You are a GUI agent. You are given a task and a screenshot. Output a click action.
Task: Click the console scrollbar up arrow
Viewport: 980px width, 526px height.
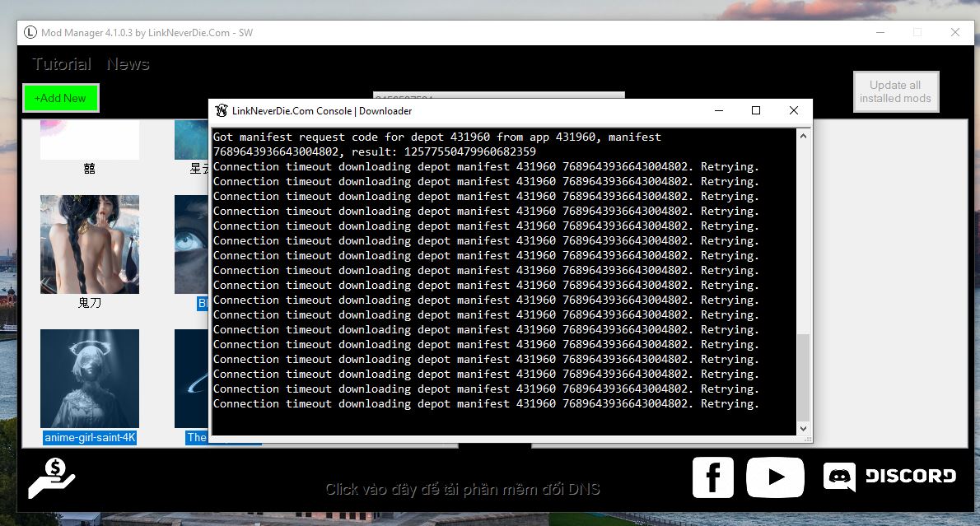pyautogui.click(x=804, y=137)
